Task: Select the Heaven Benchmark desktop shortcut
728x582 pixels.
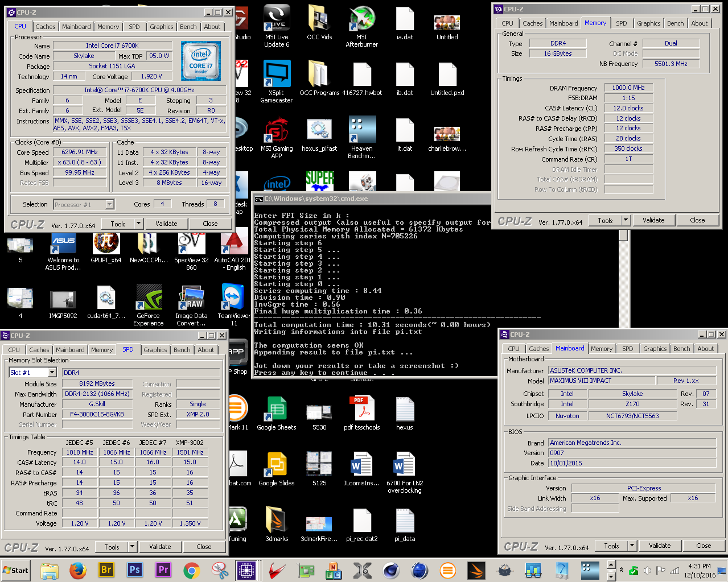Action: pos(362,137)
